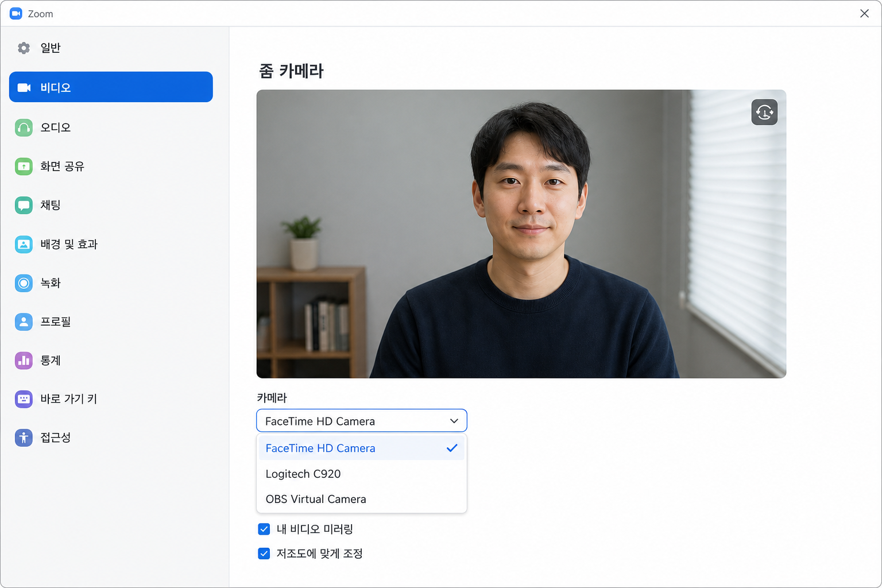Click the Profile person icon
This screenshot has width=882, height=588.
(x=24, y=322)
